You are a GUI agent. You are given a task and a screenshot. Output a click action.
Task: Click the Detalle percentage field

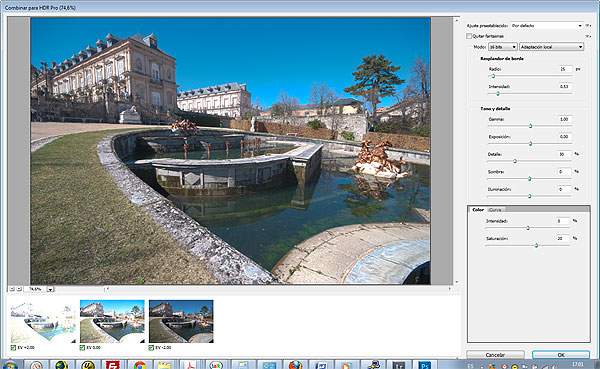coord(564,154)
